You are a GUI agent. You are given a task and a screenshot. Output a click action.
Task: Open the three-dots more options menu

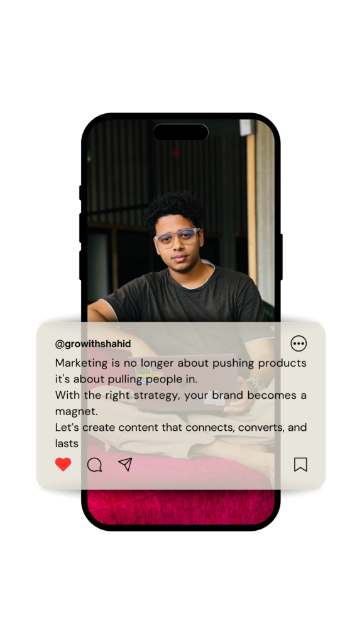(x=299, y=343)
